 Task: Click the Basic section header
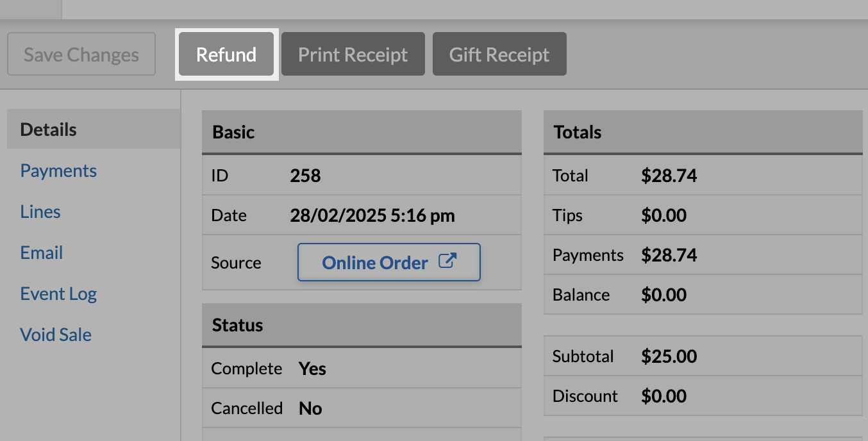[x=362, y=132]
